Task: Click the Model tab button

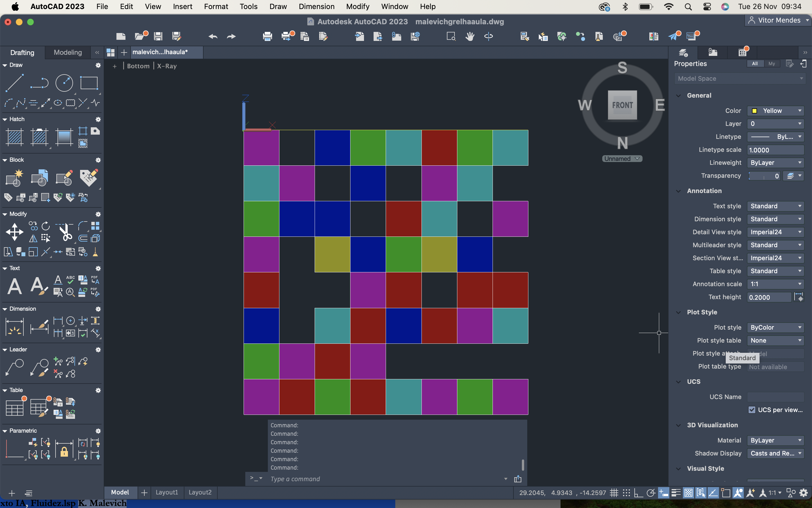Action: point(120,492)
